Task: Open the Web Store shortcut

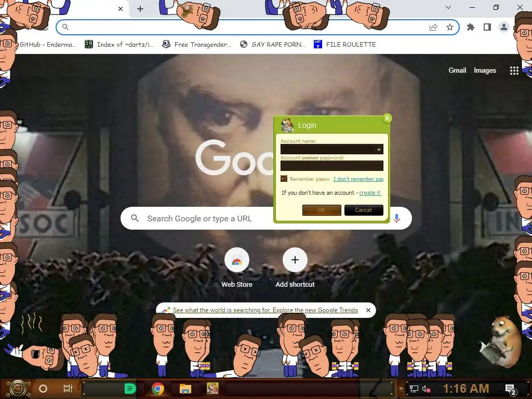Action: point(237,268)
